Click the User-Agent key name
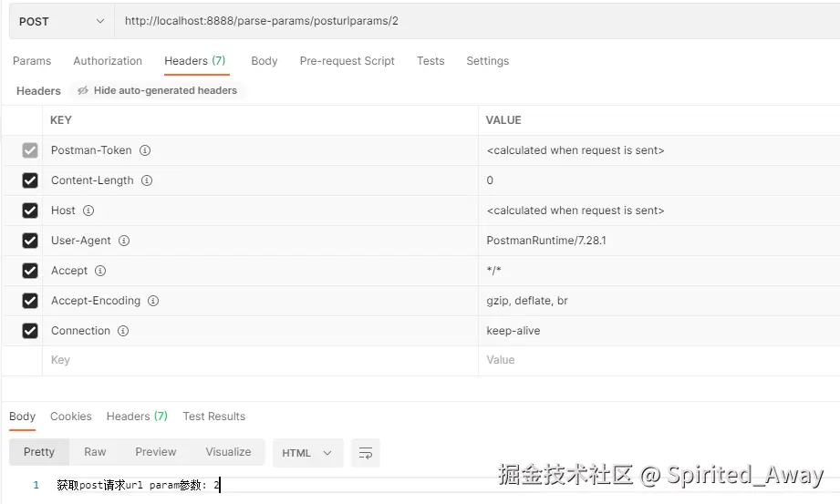This screenshot has width=840, height=504. click(81, 241)
